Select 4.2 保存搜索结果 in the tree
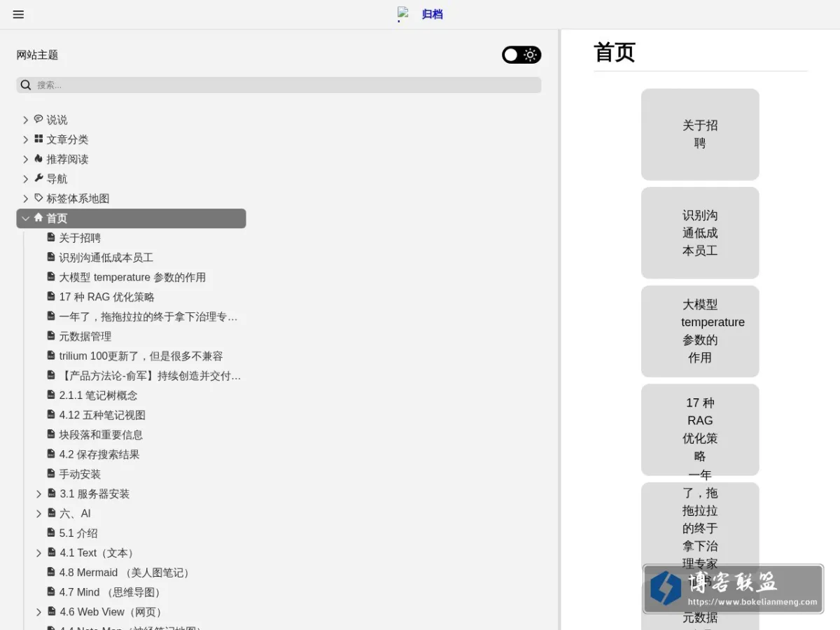 [x=99, y=454]
